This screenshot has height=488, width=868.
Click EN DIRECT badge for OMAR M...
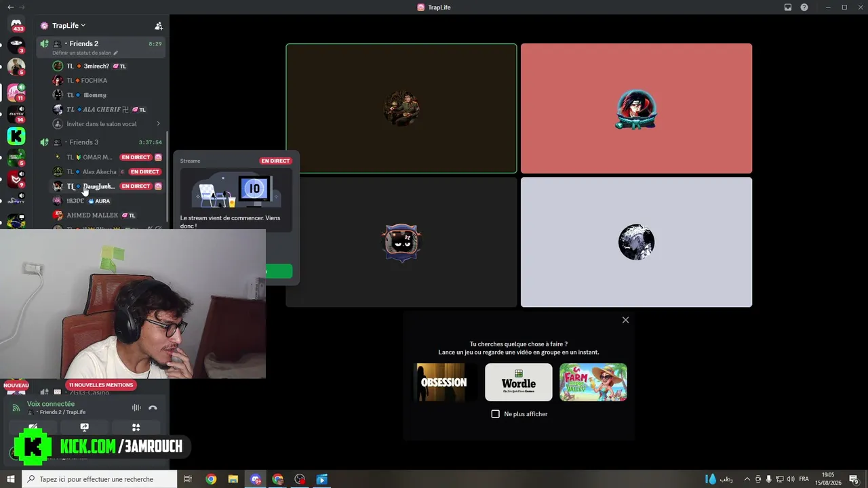tap(136, 157)
